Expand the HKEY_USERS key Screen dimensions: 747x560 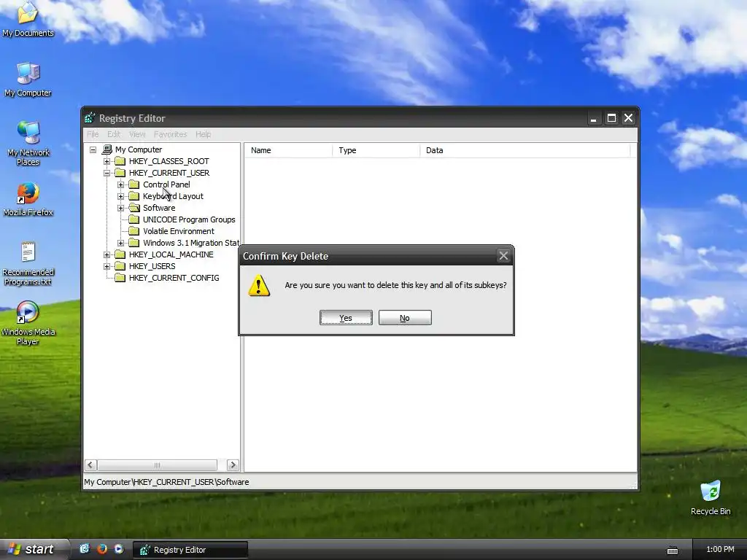[x=107, y=266]
